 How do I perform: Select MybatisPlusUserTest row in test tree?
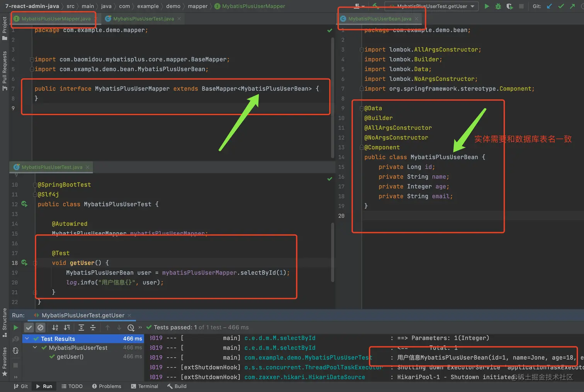[x=83, y=348]
